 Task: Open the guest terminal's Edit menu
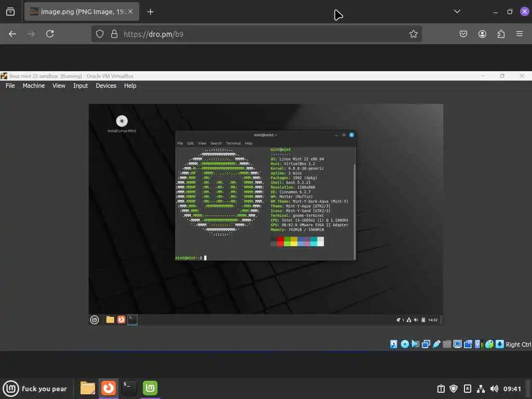click(x=190, y=143)
